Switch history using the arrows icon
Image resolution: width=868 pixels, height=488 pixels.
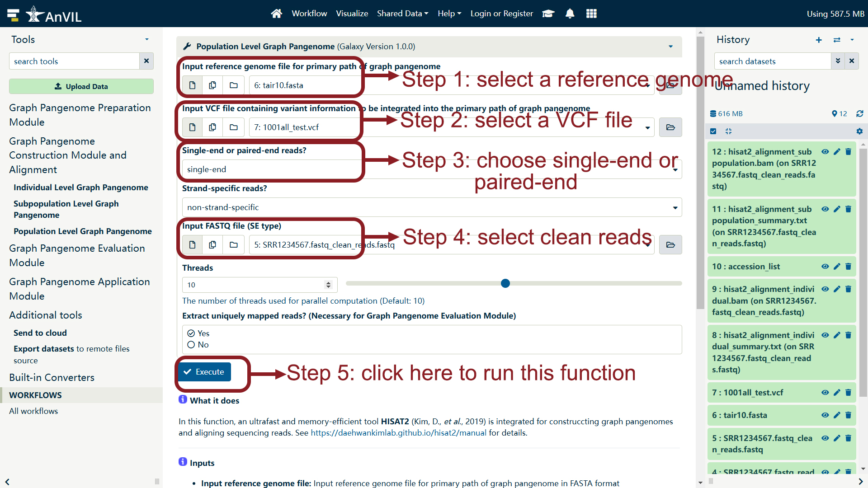tap(837, 40)
